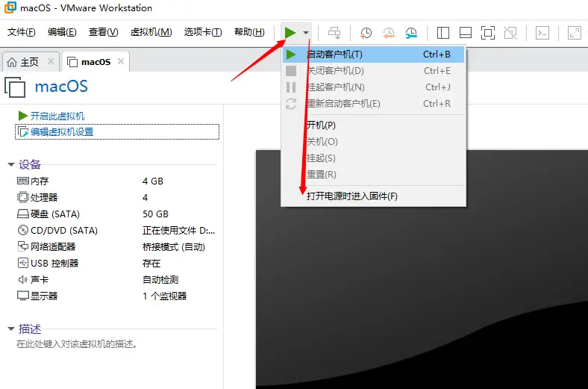The image size is (588, 389).
Task: Open the 虚拟机(M) menu
Action: coord(151,32)
